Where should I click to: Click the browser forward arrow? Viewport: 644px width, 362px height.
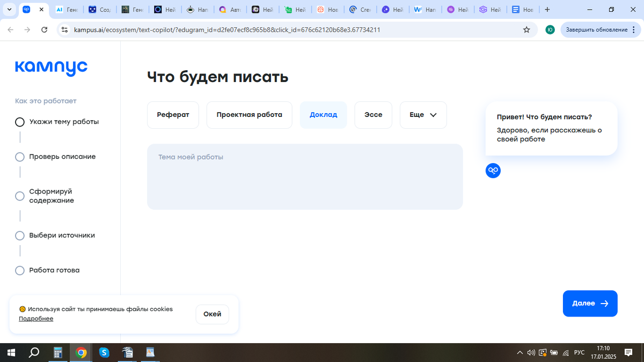(27, 29)
